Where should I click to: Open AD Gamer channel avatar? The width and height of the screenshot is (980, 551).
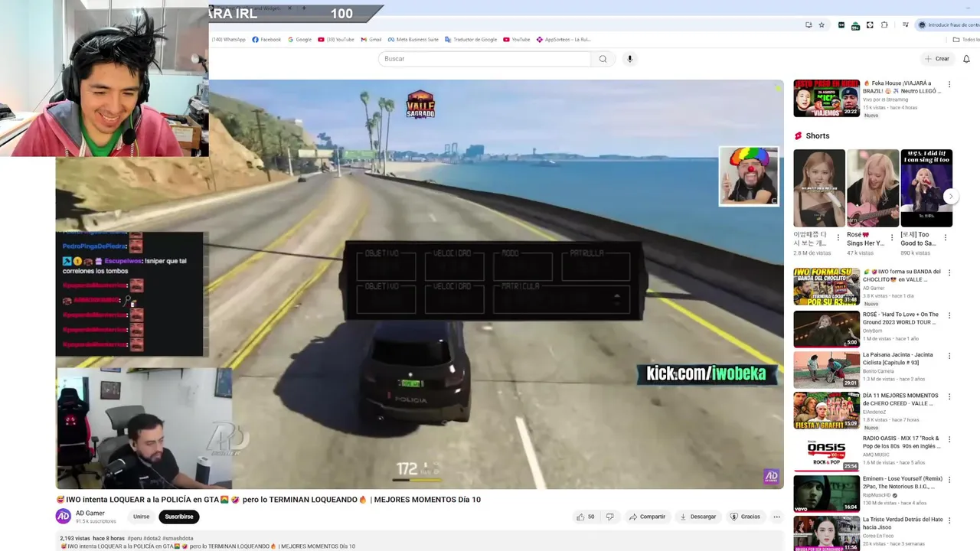[x=64, y=517]
